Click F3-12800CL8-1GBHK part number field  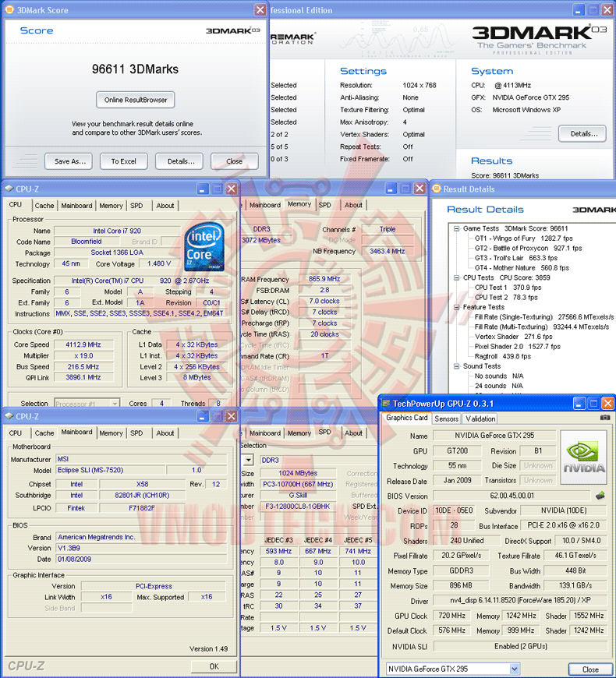298,506
